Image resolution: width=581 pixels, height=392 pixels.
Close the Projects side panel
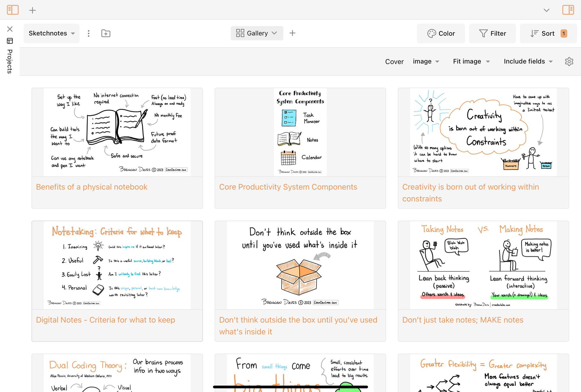[x=10, y=29]
